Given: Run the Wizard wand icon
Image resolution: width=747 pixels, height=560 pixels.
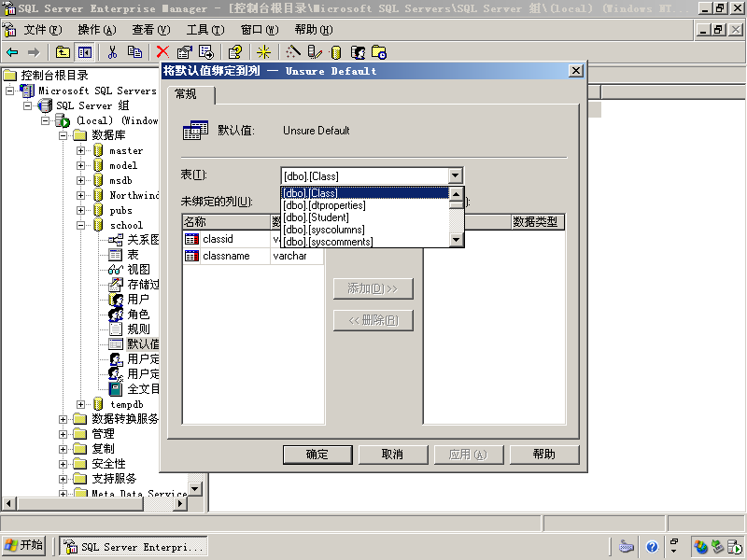Looking at the screenshot, I should [x=292, y=52].
